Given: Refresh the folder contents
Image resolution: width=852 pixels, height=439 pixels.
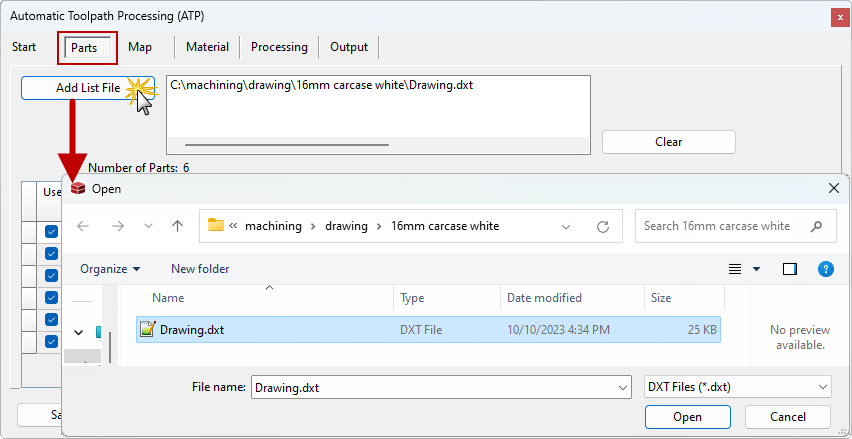Looking at the screenshot, I should [603, 226].
